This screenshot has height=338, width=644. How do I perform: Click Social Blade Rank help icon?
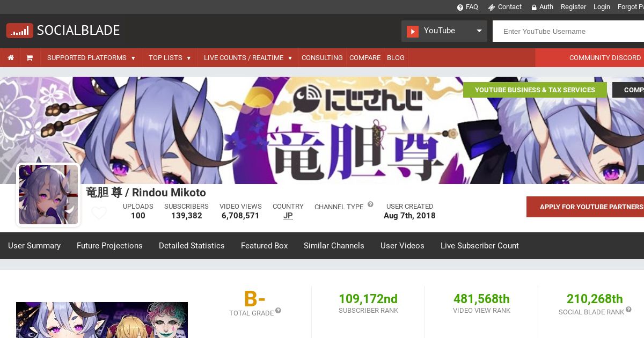coord(628,310)
